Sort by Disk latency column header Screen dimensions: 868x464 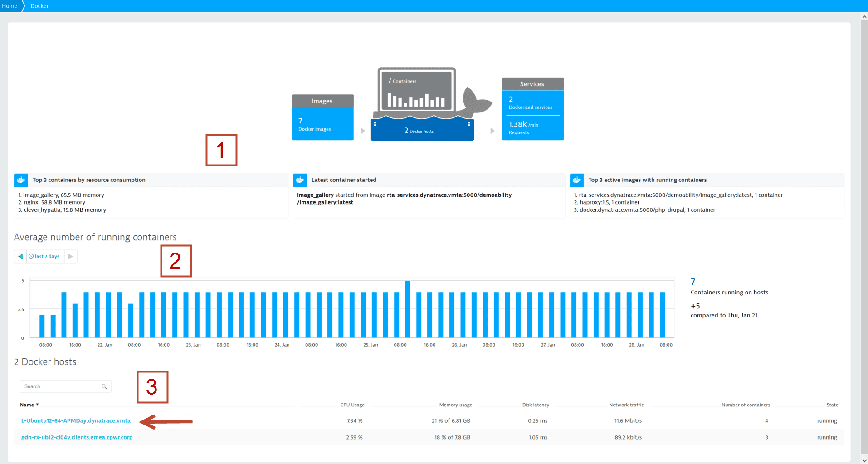click(x=536, y=405)
